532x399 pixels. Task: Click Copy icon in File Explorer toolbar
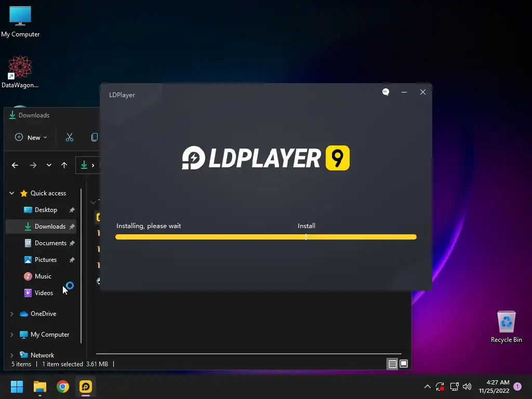click(x=95, y=137)
